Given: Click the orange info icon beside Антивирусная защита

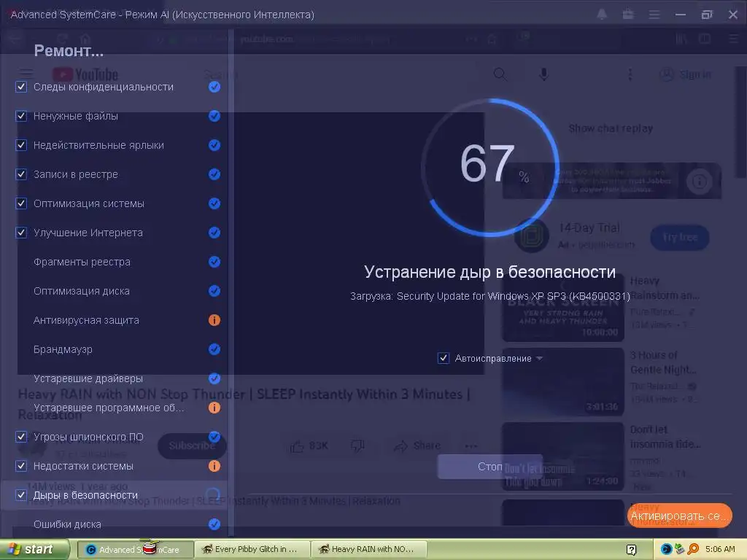Looking at the screenshot, I should pyautogui.click(x=214, y=320).
